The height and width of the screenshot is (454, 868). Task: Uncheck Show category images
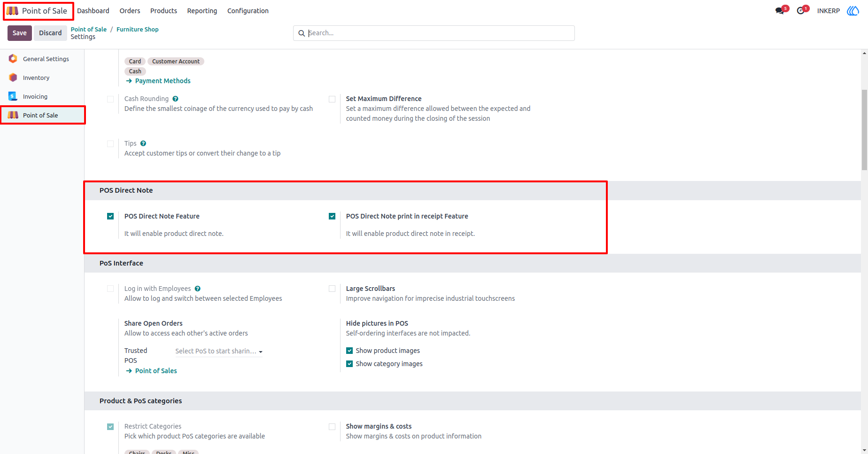[349, 364]
